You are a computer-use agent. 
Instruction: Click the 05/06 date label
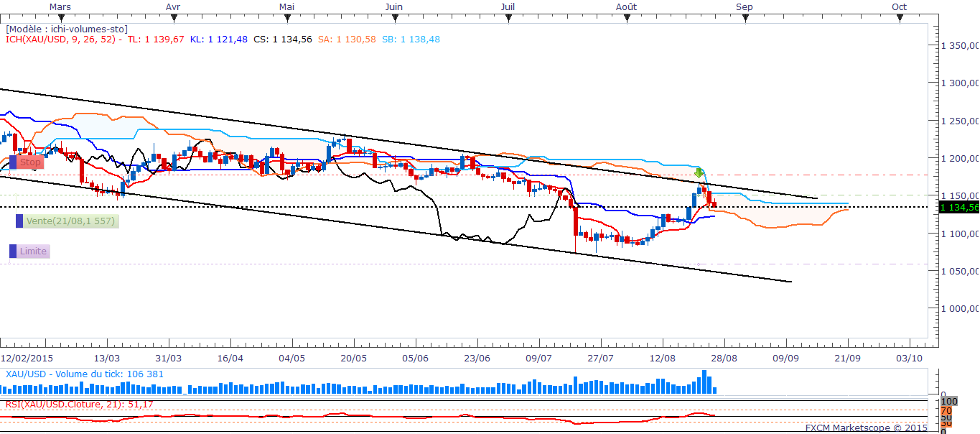click(x=415, y=357)
